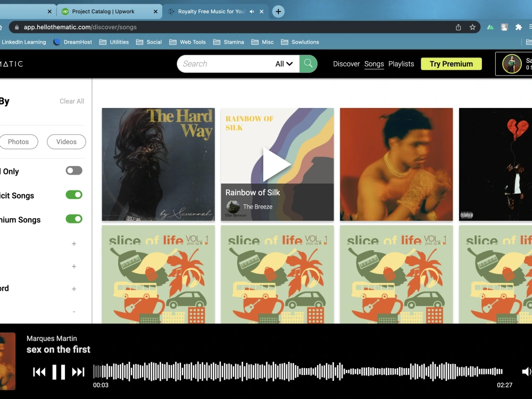Open the Web Tools bookmarks folder
Viewport: 532px width, 399px height.
[x=187, y=42]
